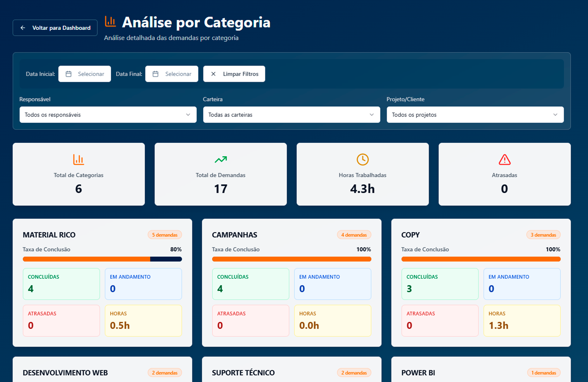Click the CAMPANHAS completion progress bar

click(292, 259)
